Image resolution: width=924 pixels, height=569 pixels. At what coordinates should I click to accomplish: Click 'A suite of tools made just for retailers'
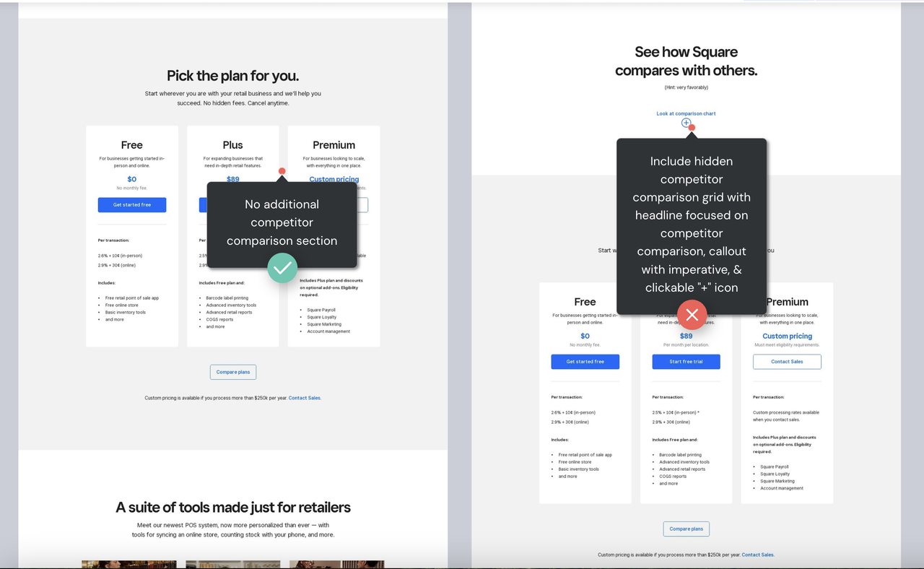(x=233, y=507)
